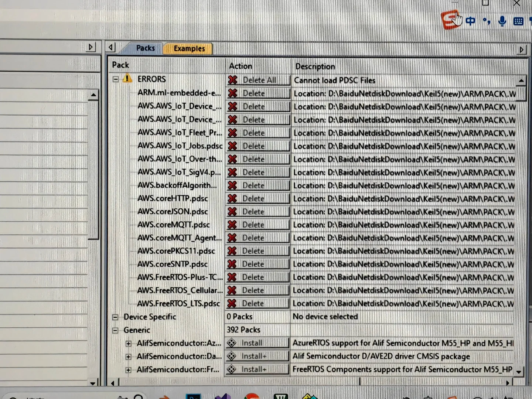The width and height of the screenshot is (532, 399).
Task: Click the Alif D/AVE2D driver description
Action: [x=381, y=356]
